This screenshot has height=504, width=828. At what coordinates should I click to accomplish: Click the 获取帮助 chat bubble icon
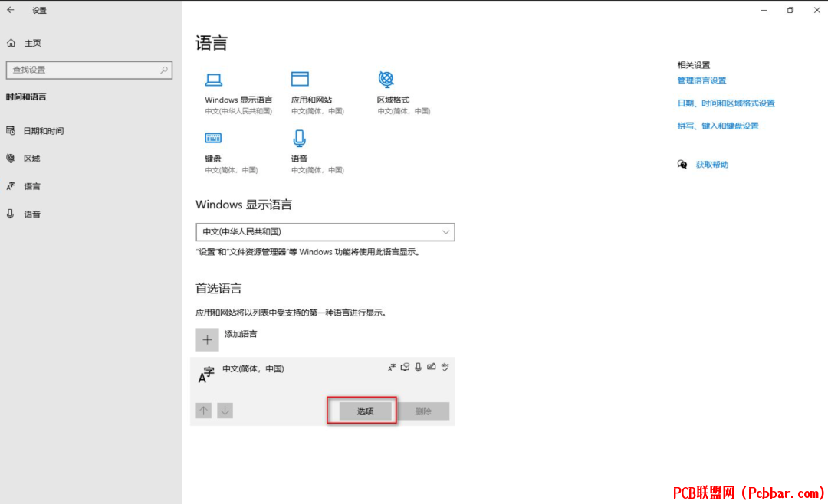tap(682, 165)
